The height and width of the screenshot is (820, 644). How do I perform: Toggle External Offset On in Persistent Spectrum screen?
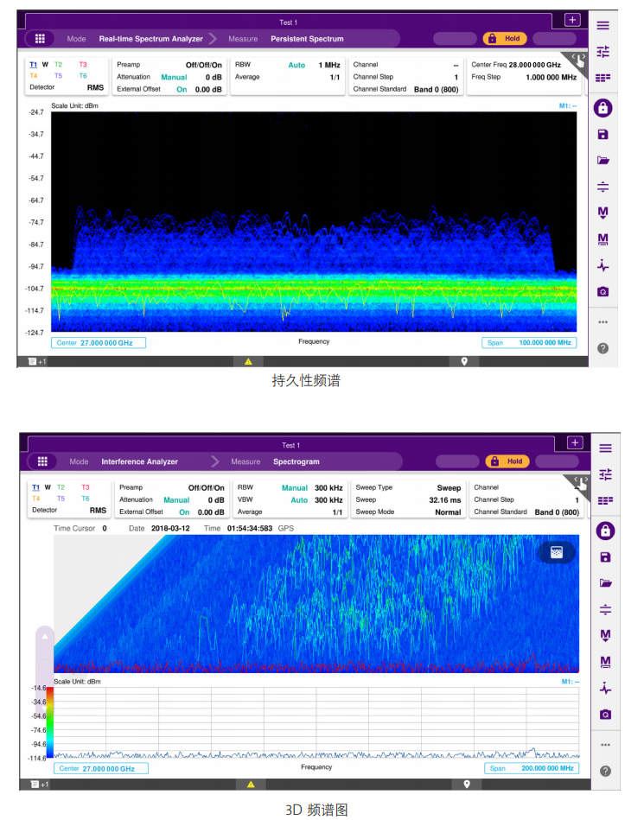pos(182,89)
